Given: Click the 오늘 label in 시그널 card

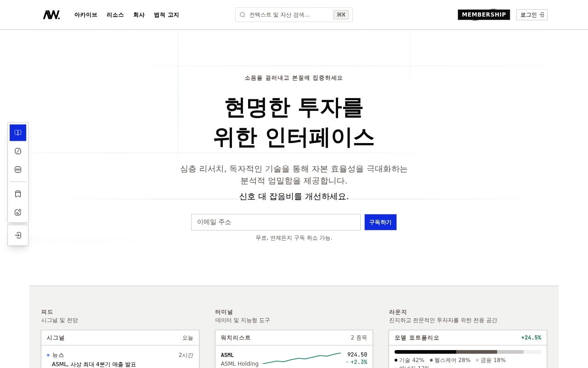Looking at the screenshot, I should (x=188, y=338).
